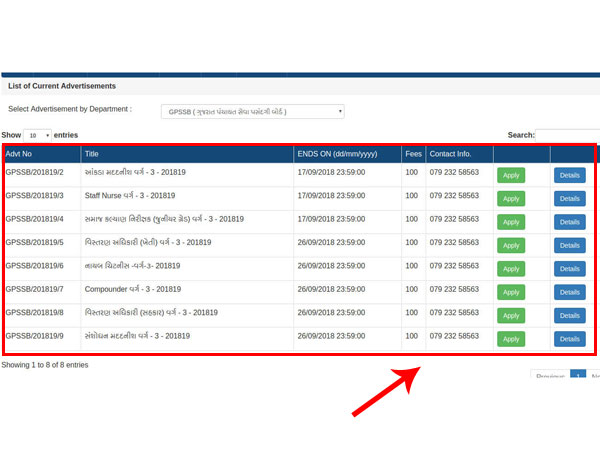Apply for Staff Nurse GPSSB/201819/3

(511, 199)
